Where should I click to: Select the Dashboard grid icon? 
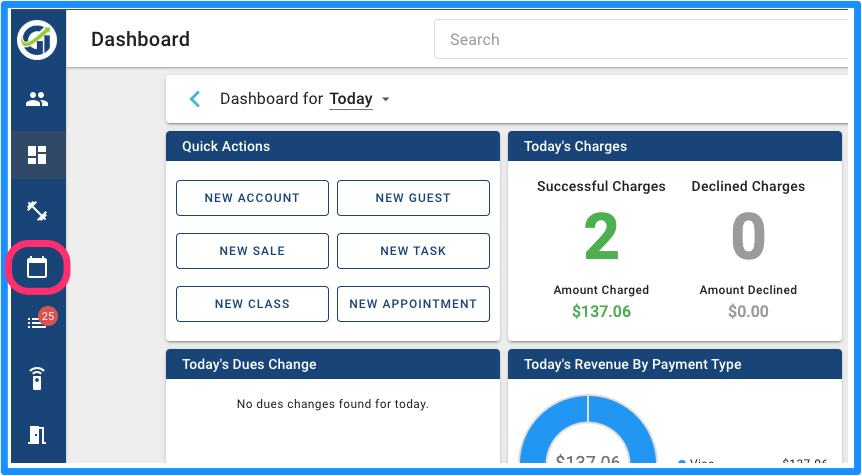(37, 155)
